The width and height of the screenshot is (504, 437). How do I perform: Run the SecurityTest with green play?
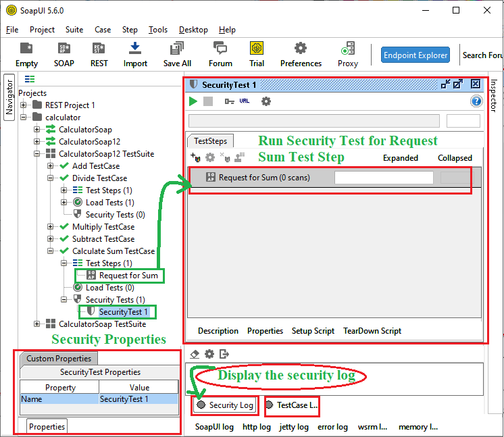tap(193, 101)
